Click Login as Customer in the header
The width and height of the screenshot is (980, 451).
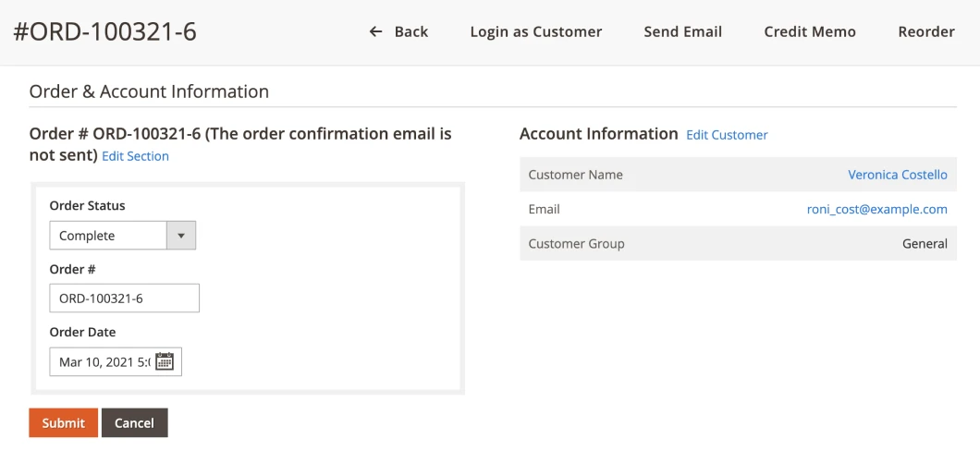535,31
